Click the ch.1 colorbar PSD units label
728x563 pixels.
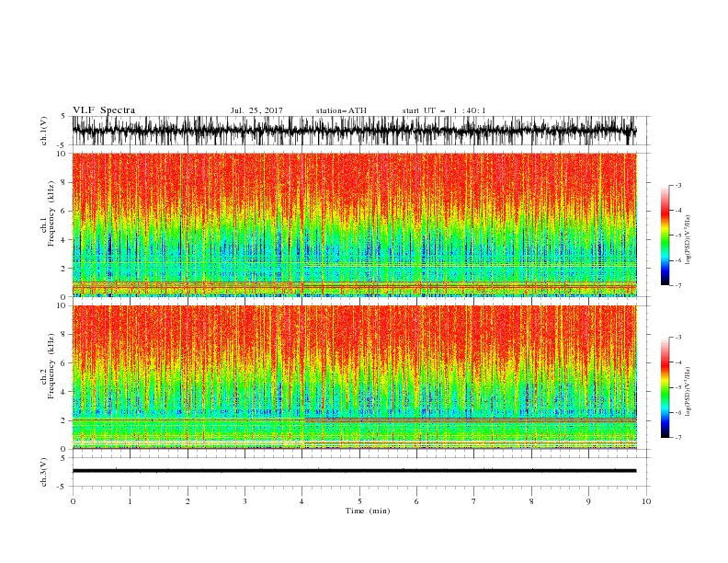coord(688,240)
